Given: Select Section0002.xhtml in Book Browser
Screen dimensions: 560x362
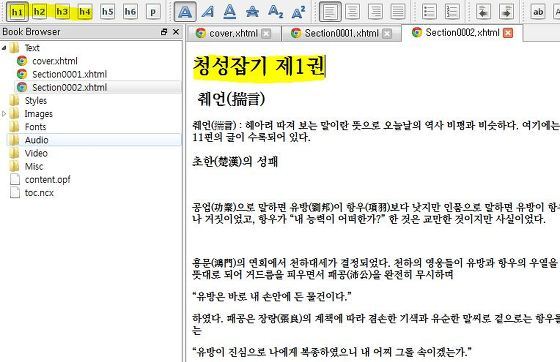Looking at the screenshot, I should pos(69,87).
